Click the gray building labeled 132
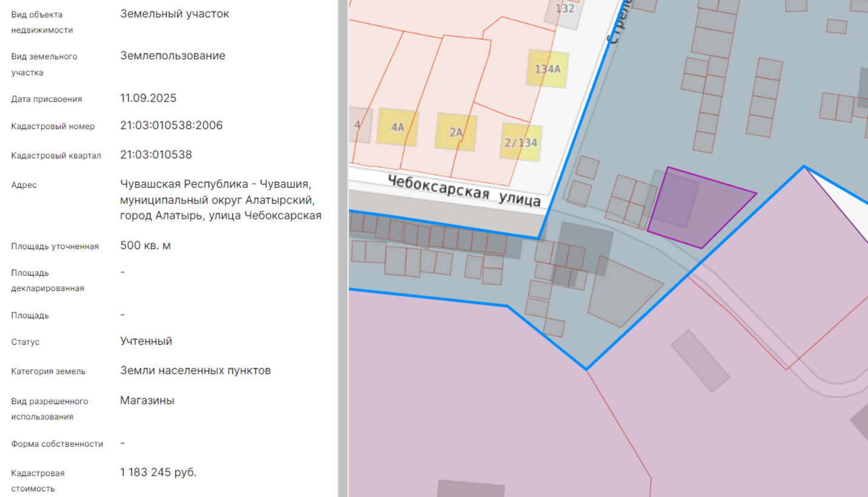 coord(564,10)
